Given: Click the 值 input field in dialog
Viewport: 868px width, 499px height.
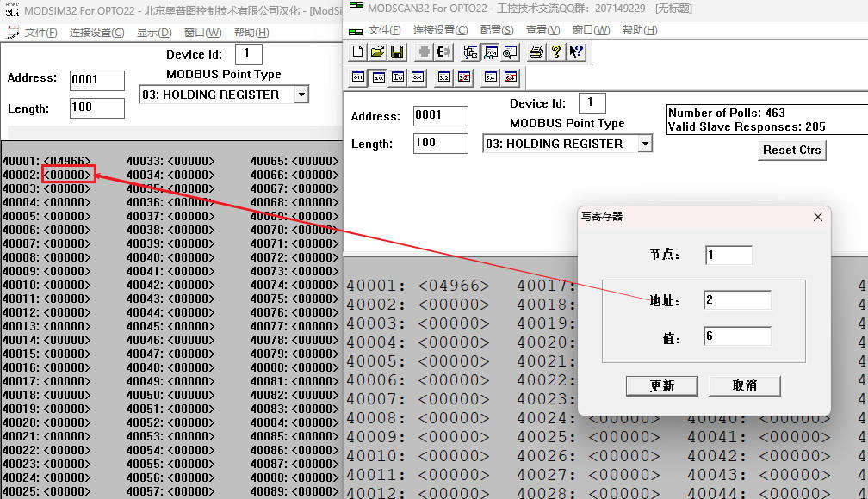Looking at the screenshot, I should point(737,336).
